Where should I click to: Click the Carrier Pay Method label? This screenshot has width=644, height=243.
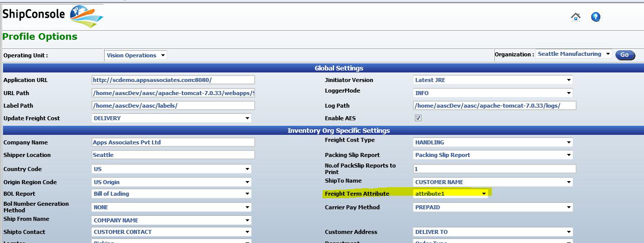click(x=352, y=207)
